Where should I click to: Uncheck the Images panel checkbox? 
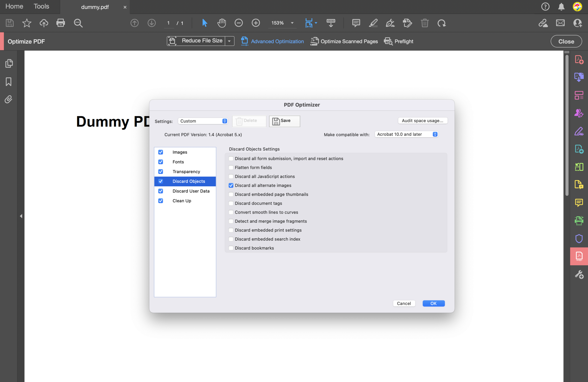coord(161,152)
